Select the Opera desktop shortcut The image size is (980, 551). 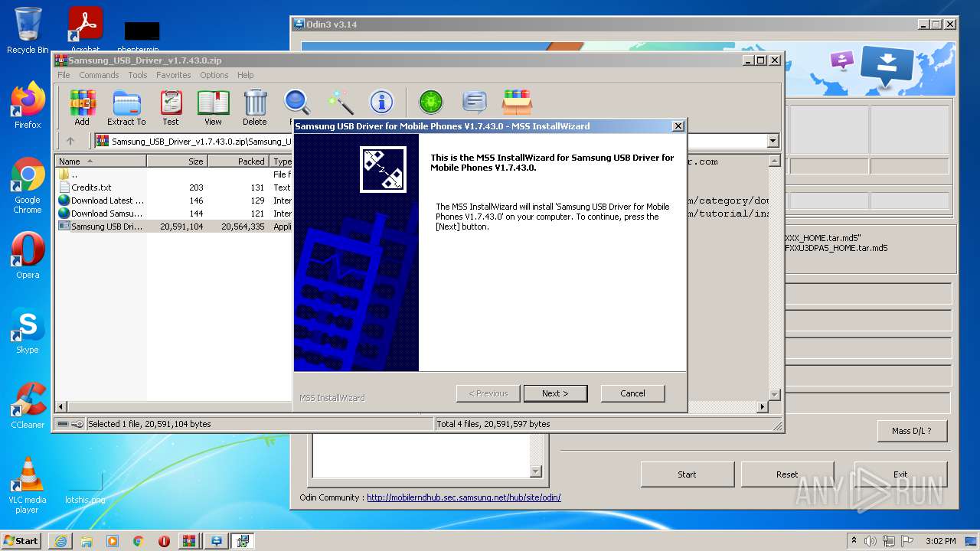[x=28, y=256]
